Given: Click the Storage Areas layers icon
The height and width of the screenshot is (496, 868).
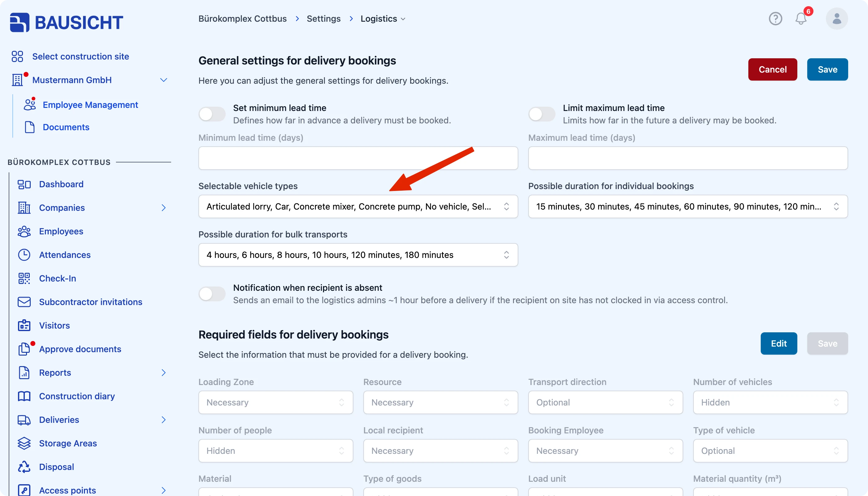Looking at the screenshot, I should tap(24, 443).
